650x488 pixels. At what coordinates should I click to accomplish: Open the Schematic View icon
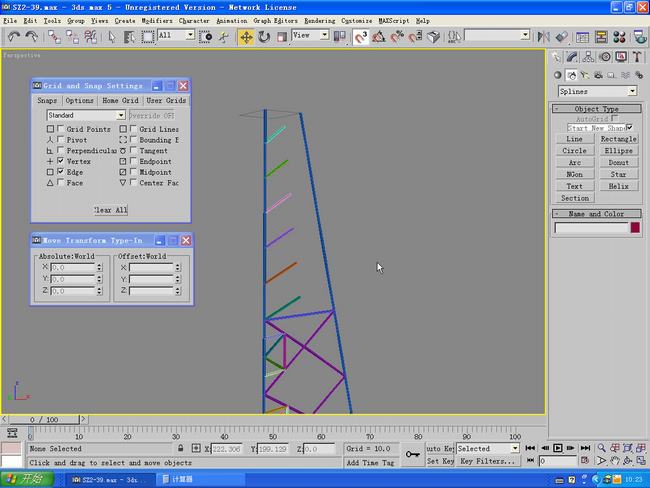click(601, 37)
